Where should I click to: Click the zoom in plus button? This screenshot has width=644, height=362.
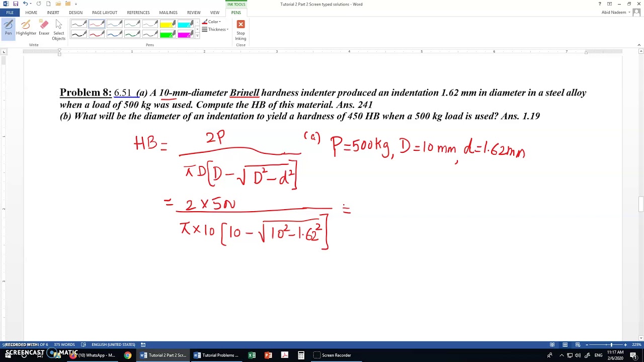click(x=625, y=344)
